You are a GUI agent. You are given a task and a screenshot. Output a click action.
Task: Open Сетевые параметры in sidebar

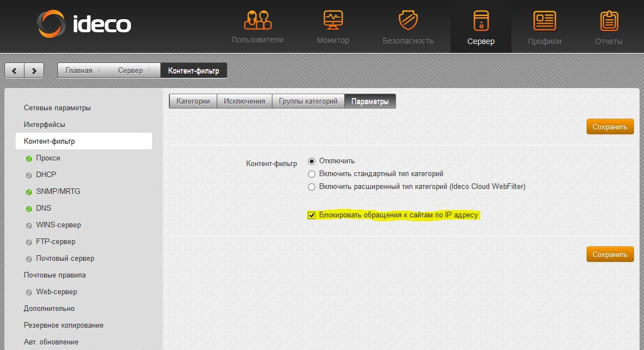(x=57, y=108)
